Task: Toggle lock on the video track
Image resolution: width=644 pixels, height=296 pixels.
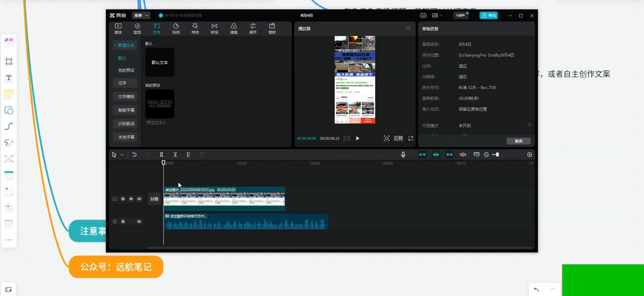Action: [123, 199]
